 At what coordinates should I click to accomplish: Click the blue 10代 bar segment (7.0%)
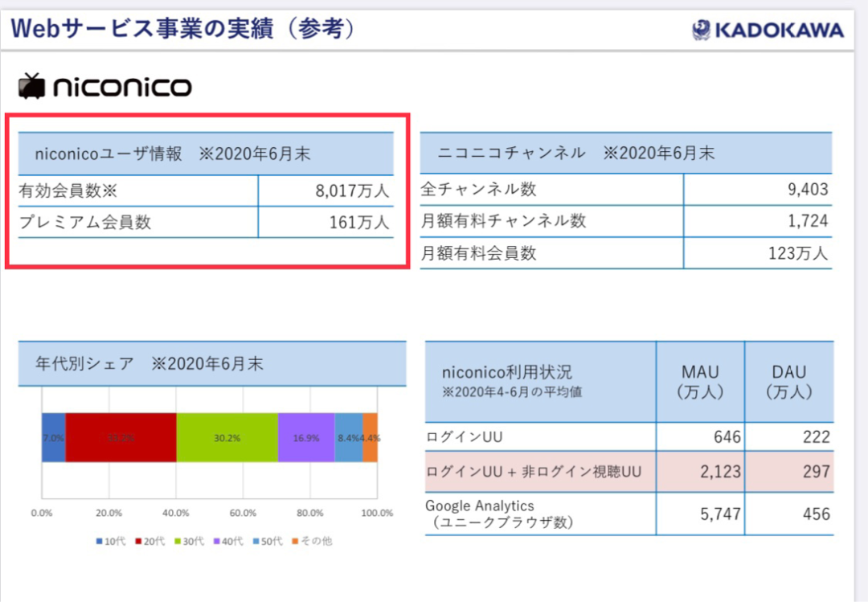54,437
